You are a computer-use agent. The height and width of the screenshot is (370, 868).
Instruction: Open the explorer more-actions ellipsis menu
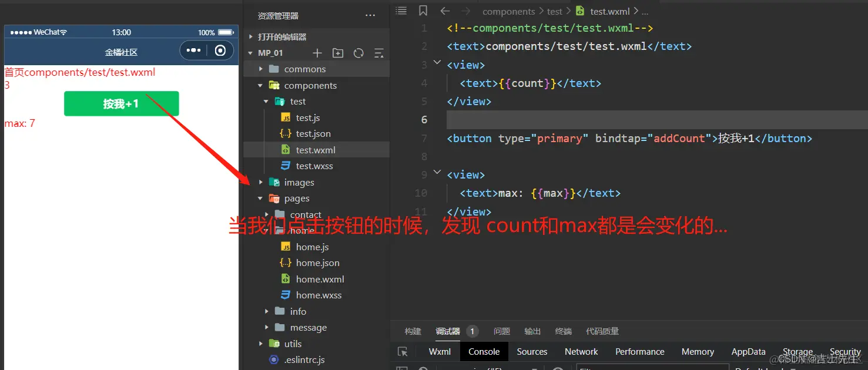(370, 16)
